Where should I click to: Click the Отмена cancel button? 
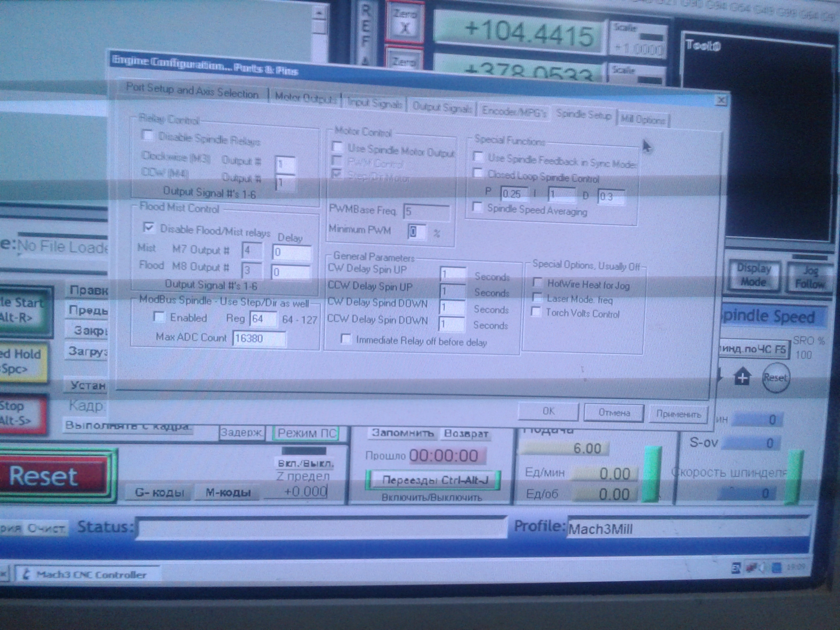[614, 413]
